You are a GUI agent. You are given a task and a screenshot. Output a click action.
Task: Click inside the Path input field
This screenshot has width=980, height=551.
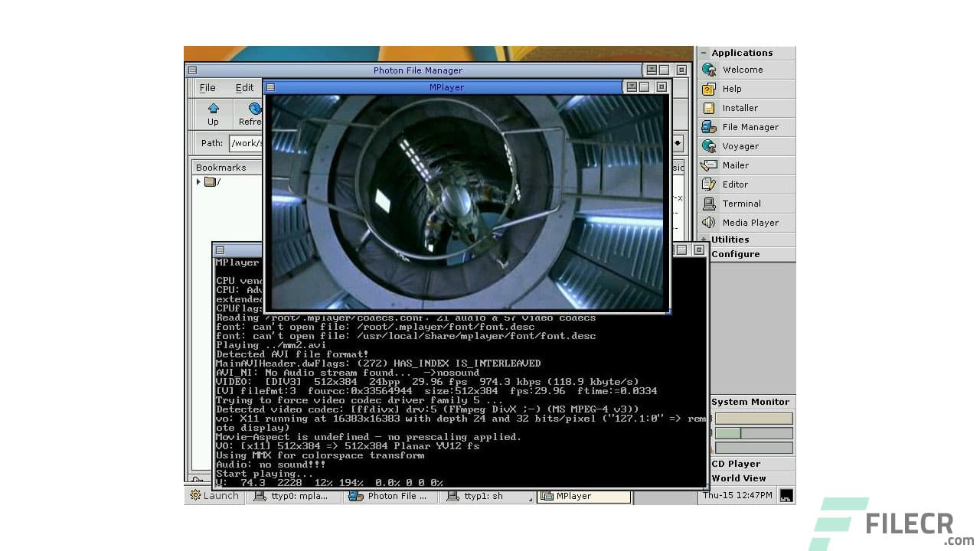click(247, 143)
